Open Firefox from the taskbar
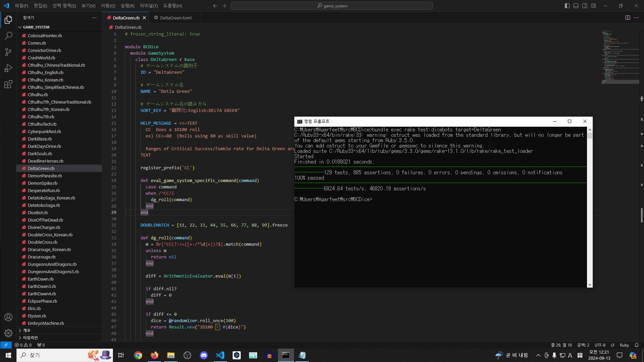The image size is (644, 362). [154, 355]
